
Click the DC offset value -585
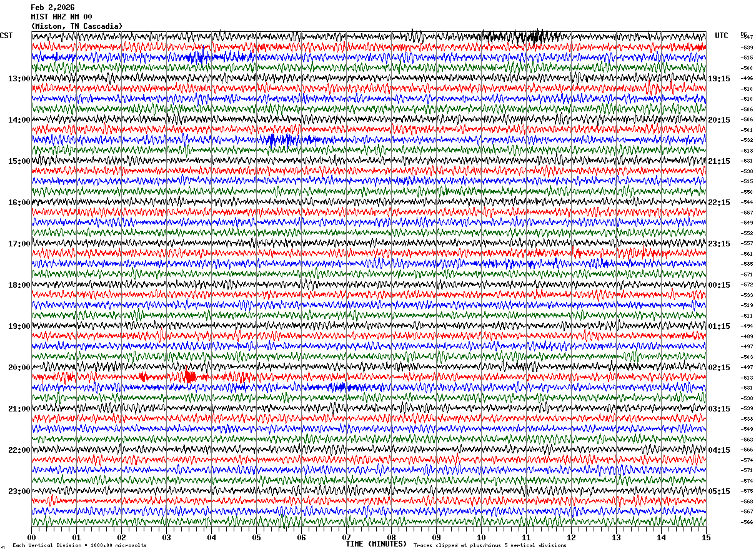click(747, 264)
